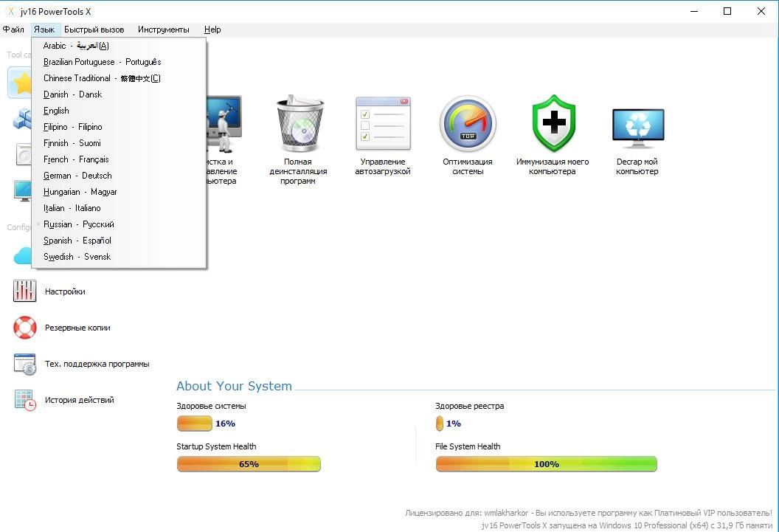The height and width of the screenshot is (532, 779).
Task: Click the star favorites icon in sidebar
Action: coord(20,83)
